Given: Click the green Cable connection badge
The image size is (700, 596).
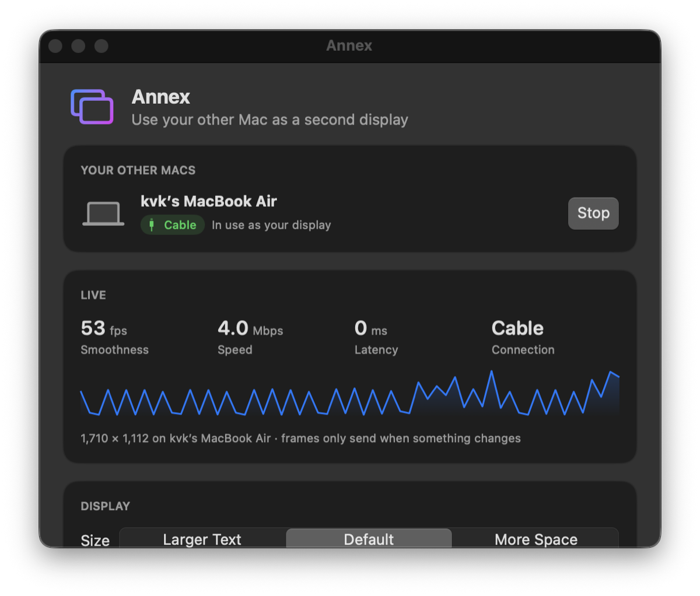Looking at the screenshot, I should point(173,225).
